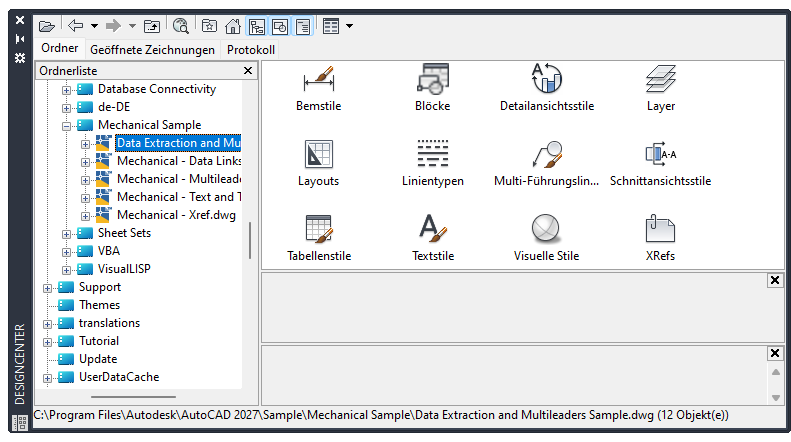Select the Mechanical Sample tree folder
The height and width of the screenshot is (442, 791).
tap(149, 125)
